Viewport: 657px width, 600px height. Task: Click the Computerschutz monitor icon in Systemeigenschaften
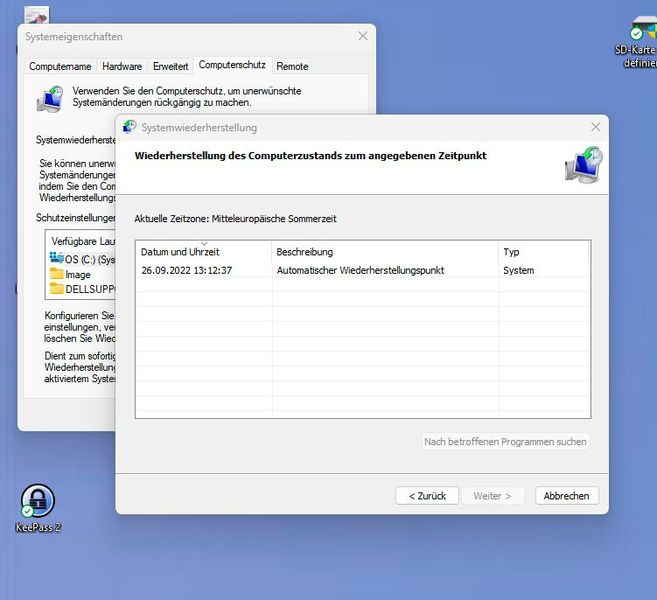(50, 99)
